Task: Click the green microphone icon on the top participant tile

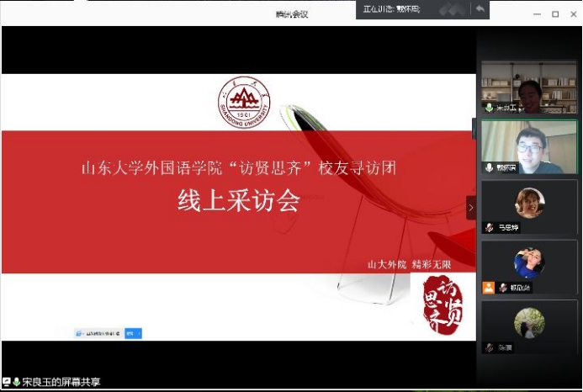Action: [x=488, y=108]
